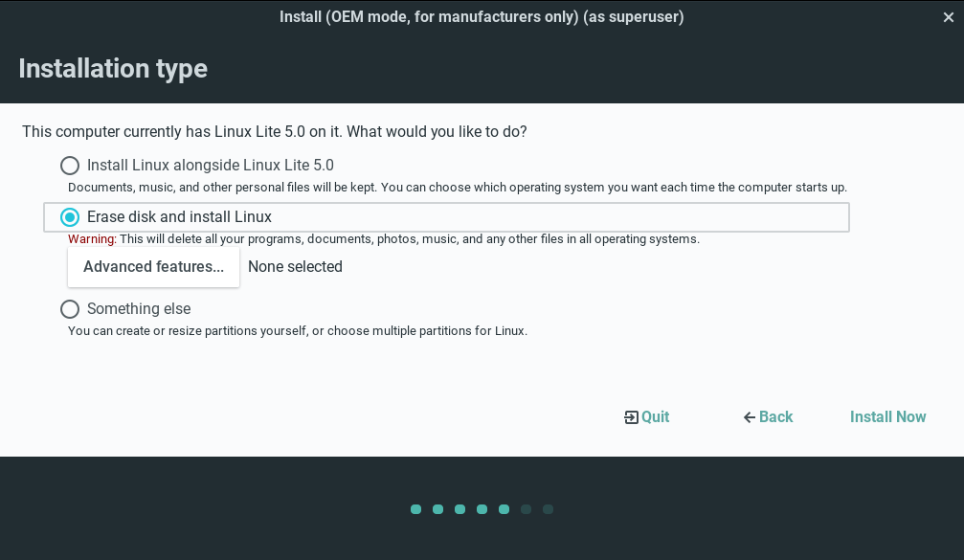
Task: Click the left arrow icon beside Back
Action: coord(750,417)
